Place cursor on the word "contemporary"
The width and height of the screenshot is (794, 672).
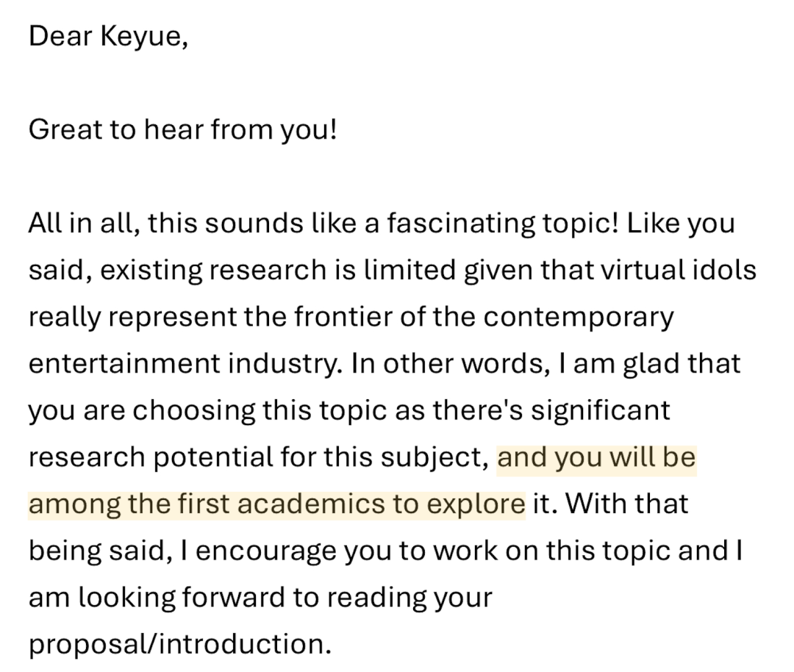(578, 318)
